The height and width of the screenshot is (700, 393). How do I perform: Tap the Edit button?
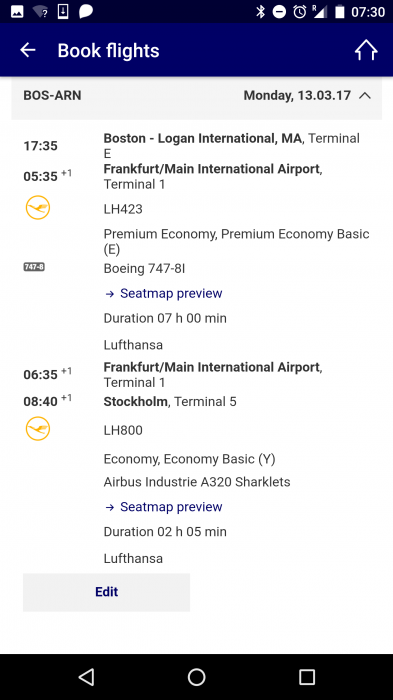tap(106, 592)
